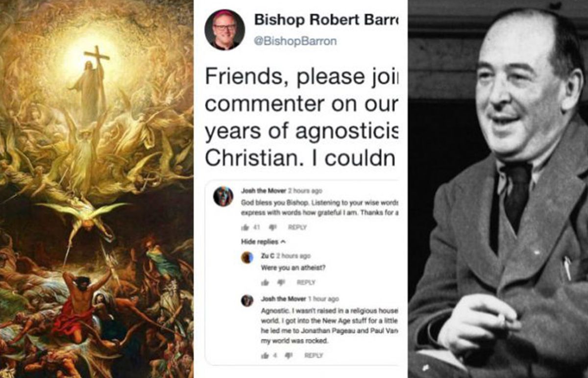Dislike Josh the Mover's 'Agnostic' reply
The height and width of the screenshot is (378, 588).
(289, 355)
